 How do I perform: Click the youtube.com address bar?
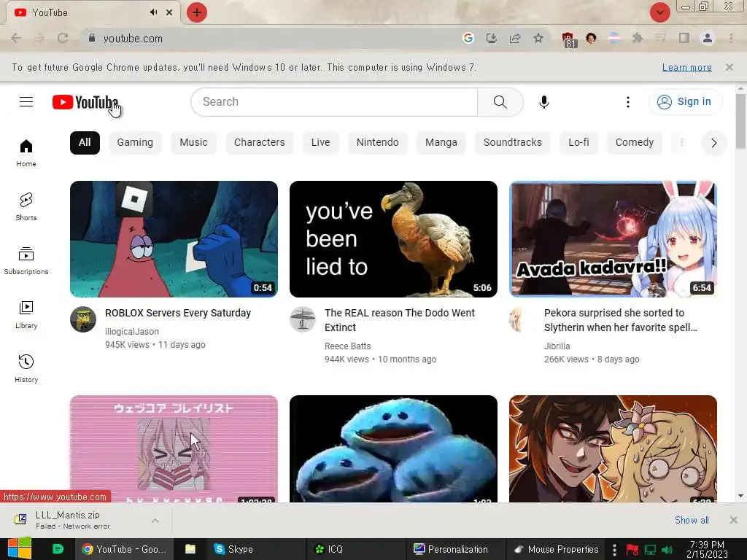coord(271,38)
